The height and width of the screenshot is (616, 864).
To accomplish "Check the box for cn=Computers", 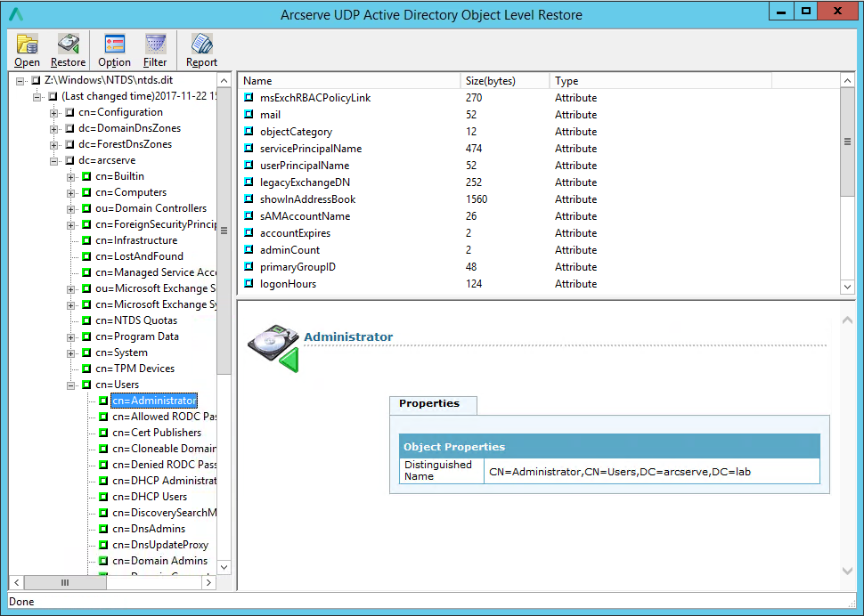I will click(86, 192).
